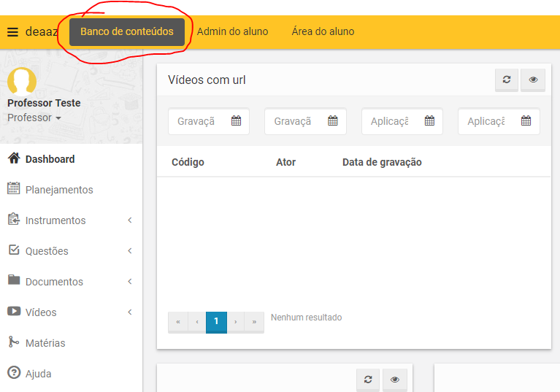Click the second Gravação date field
This screenshot has width=560, height=392.
[305, 121]
